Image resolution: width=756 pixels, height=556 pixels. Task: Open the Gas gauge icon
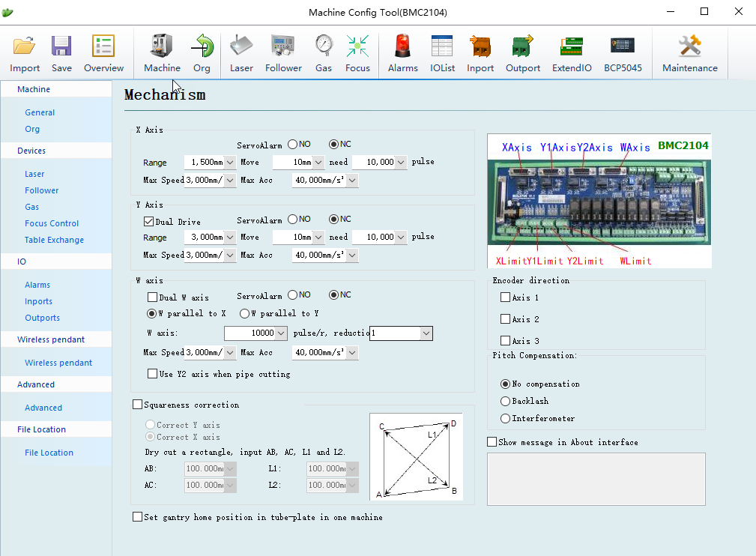[x=324, y=46]
